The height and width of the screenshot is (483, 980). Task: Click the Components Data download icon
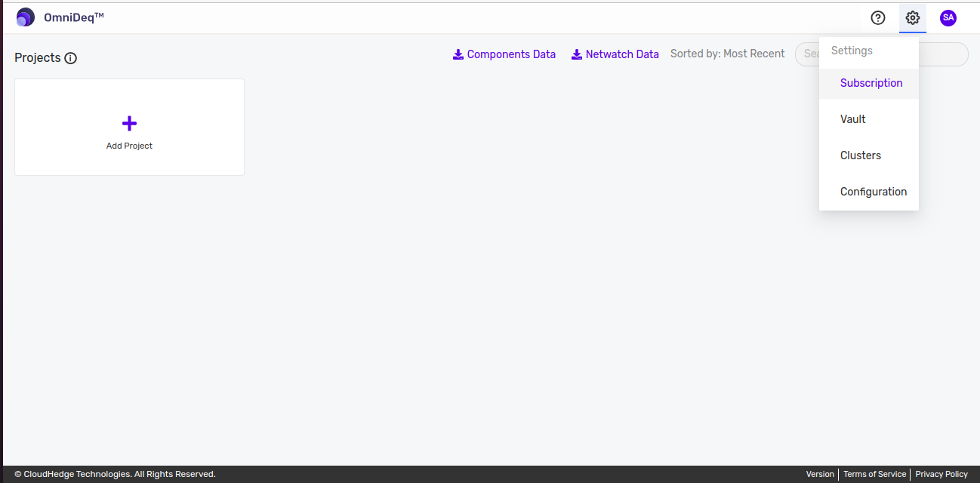[458, 54]
